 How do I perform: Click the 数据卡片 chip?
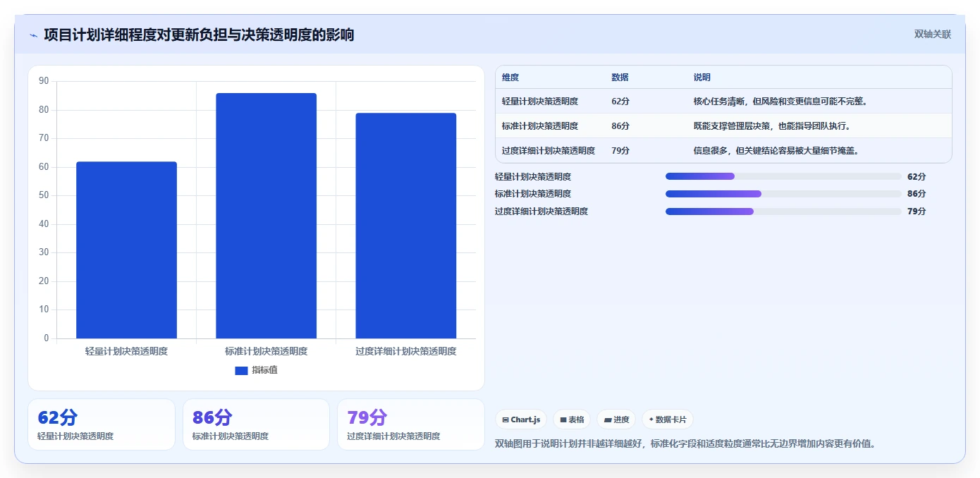pos(668,419)
